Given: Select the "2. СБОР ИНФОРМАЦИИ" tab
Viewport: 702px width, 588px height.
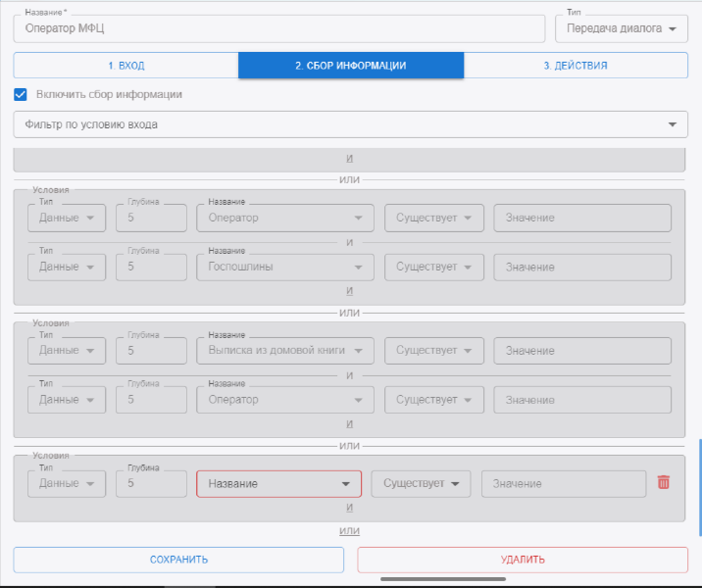Looking at the screenshot, I should 350,66.
